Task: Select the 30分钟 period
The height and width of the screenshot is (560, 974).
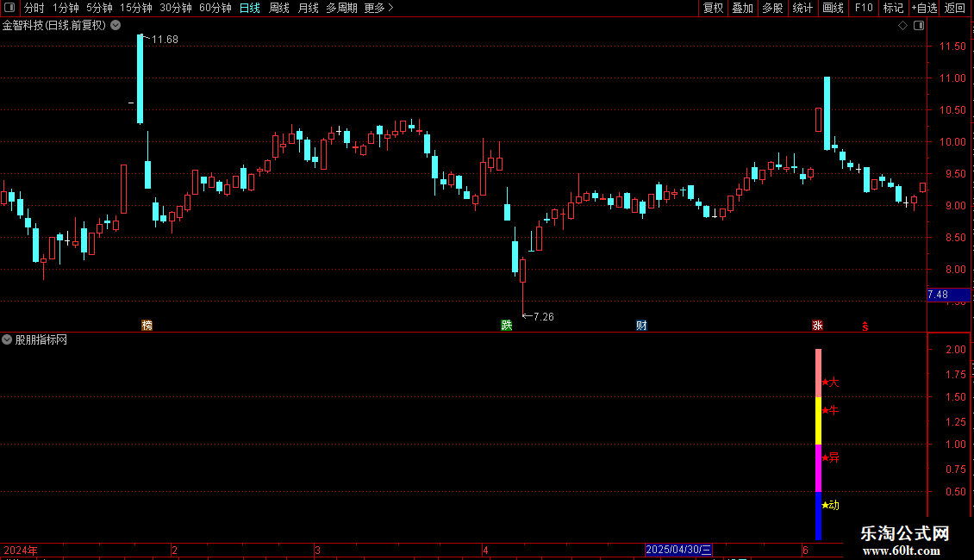Action: click(x=176, y=8)
